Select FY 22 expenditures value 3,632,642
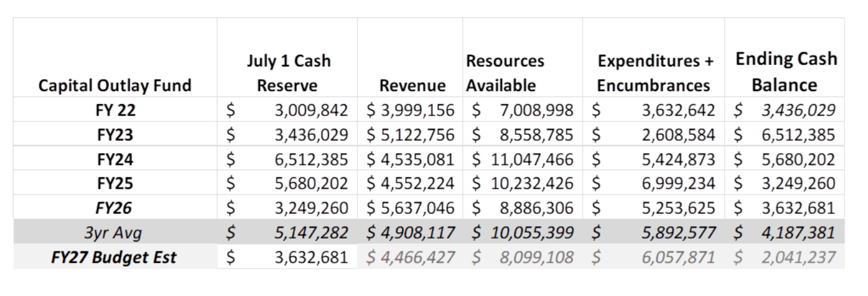The image size is (868, 296). 678,110
